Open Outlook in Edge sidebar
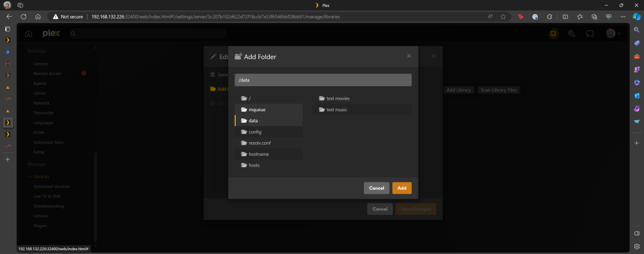This screenshot has width=644, height=254. click(x=637, y=96)
